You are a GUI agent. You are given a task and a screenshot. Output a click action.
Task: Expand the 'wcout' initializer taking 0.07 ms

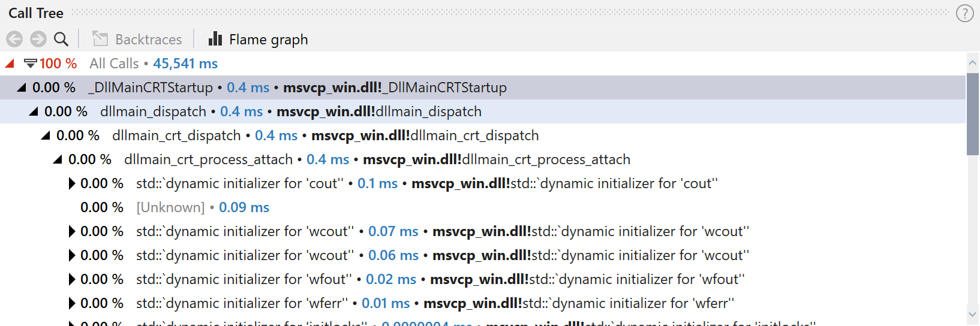[x=72, y=231]
